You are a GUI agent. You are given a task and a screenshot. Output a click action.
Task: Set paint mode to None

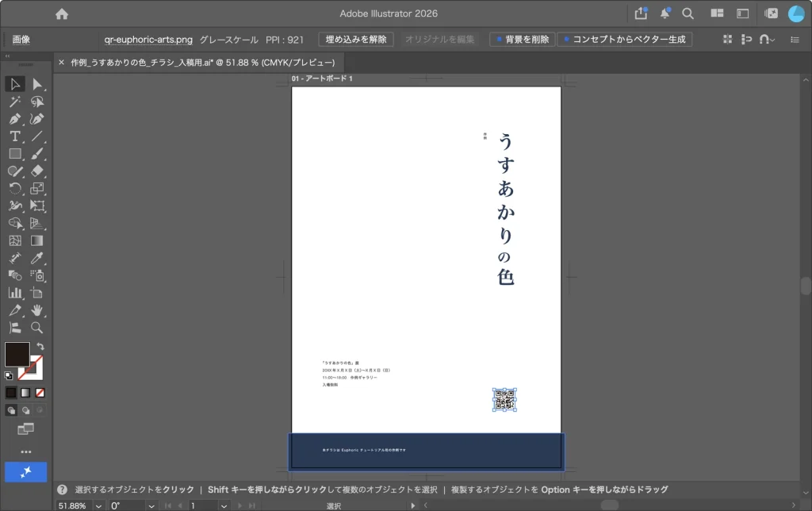pos(40,393)
